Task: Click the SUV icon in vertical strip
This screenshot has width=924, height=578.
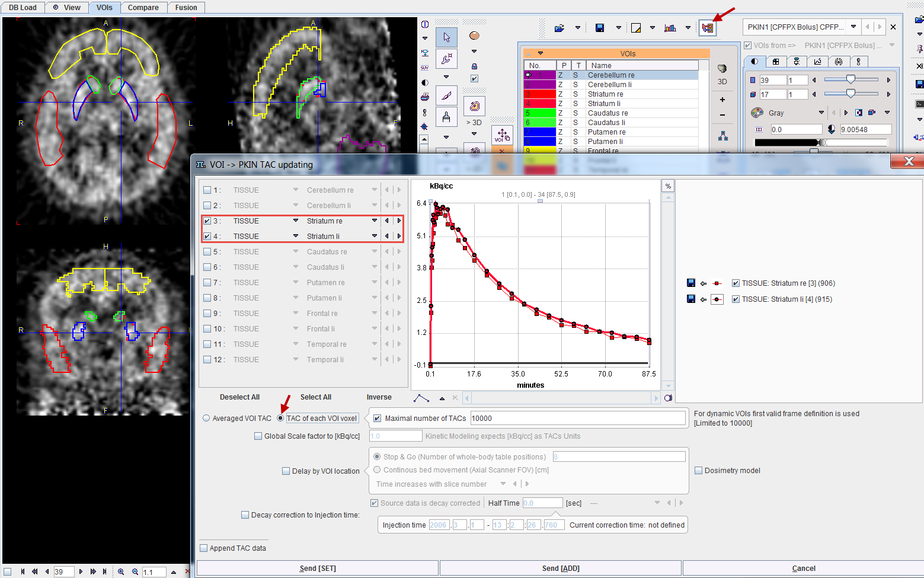Action: point(425,68)
